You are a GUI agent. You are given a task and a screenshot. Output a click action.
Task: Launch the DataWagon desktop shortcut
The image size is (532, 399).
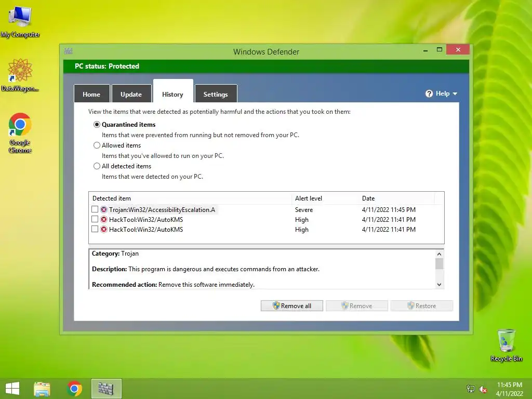pos(20,75)
